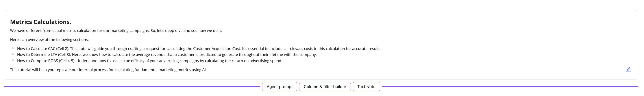The image size is (644, 96).
Task: Click the bullet dot beside the CAC item
Action: 13,48
